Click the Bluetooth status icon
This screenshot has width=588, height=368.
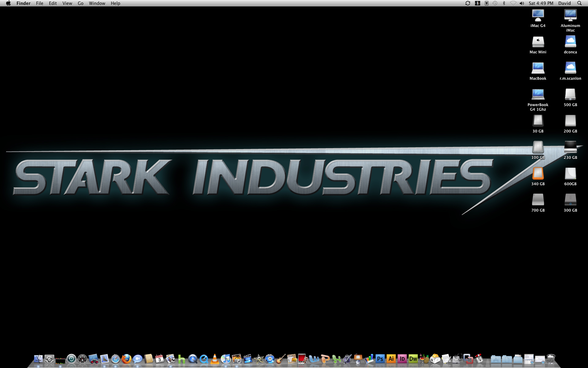point(504,3)
